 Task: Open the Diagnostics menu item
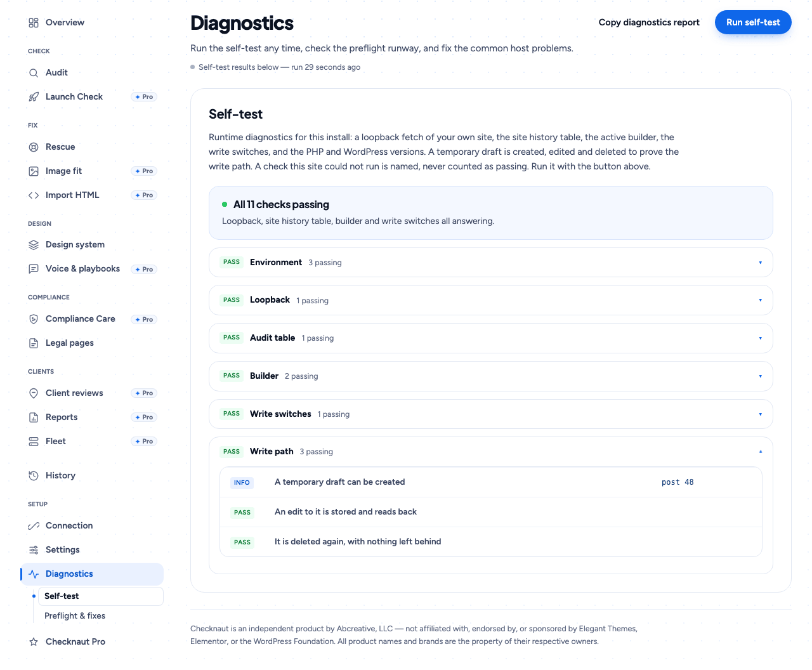tap(92, 574)
